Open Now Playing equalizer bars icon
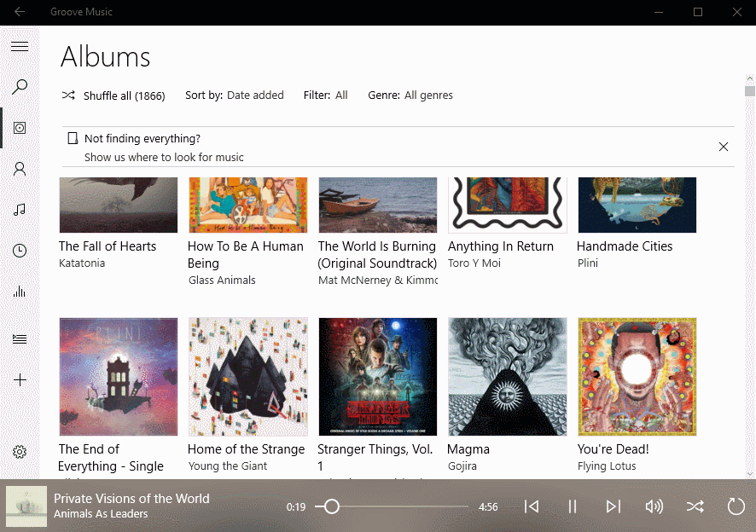Screen dimensions: 756x532 20,291
